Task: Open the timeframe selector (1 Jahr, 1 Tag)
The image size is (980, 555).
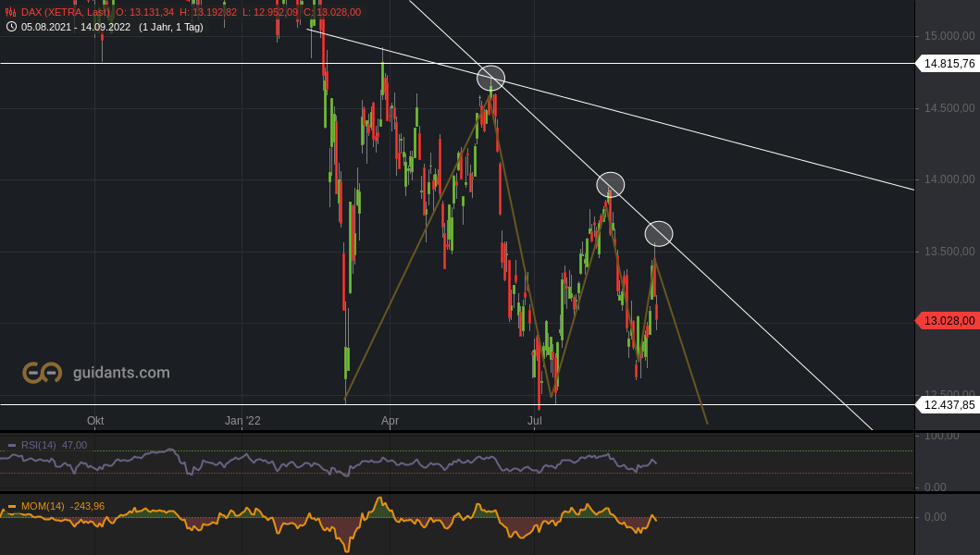Action: [171, 27]
